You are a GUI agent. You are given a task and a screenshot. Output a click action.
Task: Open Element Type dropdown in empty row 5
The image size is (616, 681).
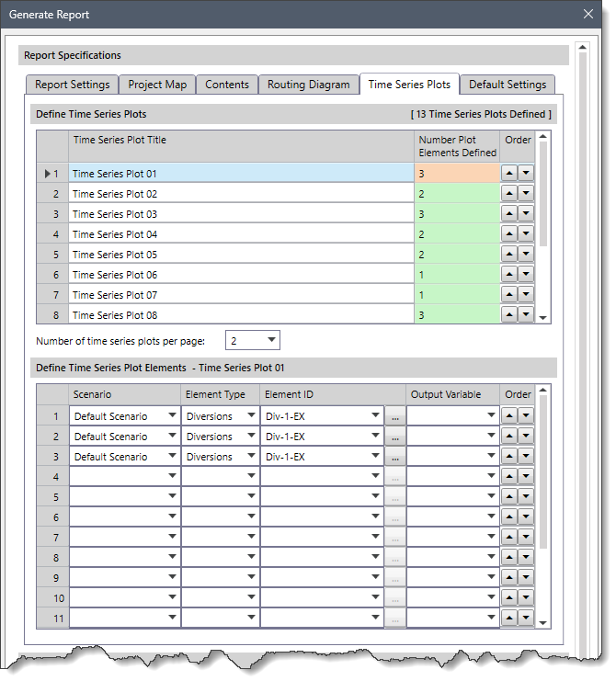tap(251, 496)
